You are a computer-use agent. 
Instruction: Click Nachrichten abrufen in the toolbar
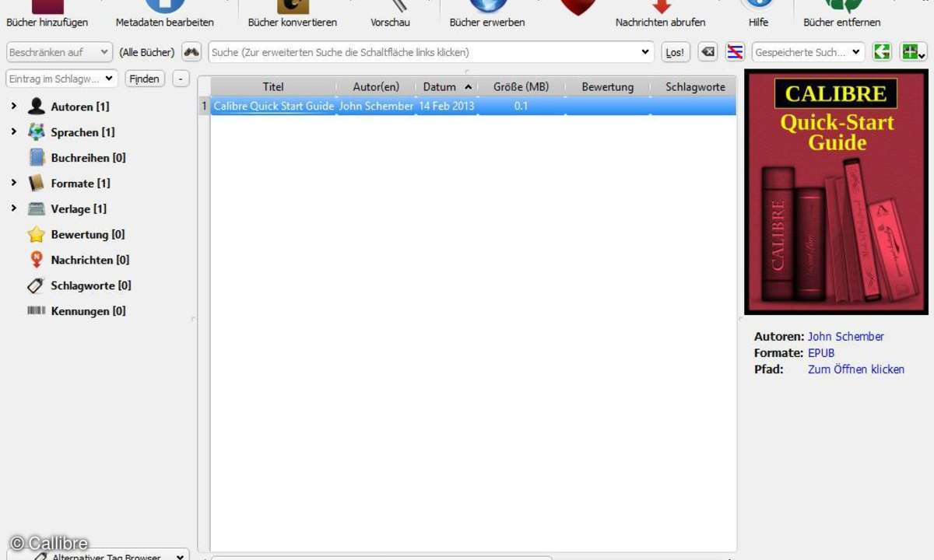pos(660,14)
